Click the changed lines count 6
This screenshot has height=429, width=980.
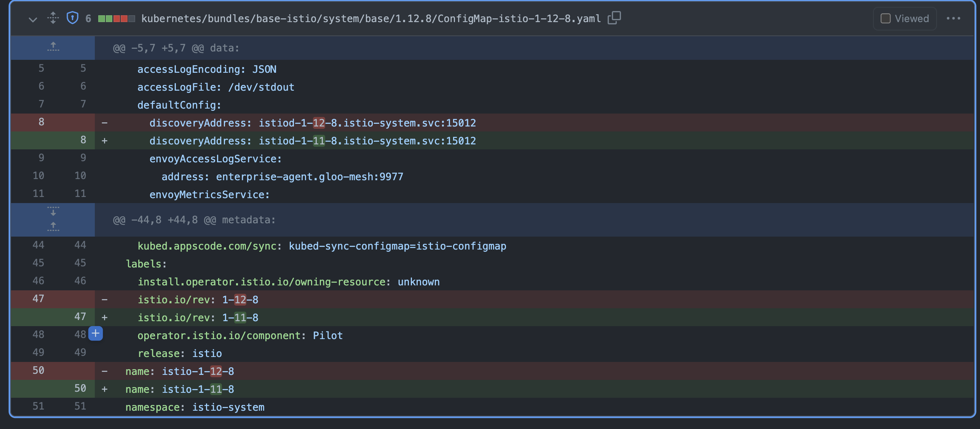[88, 19]
